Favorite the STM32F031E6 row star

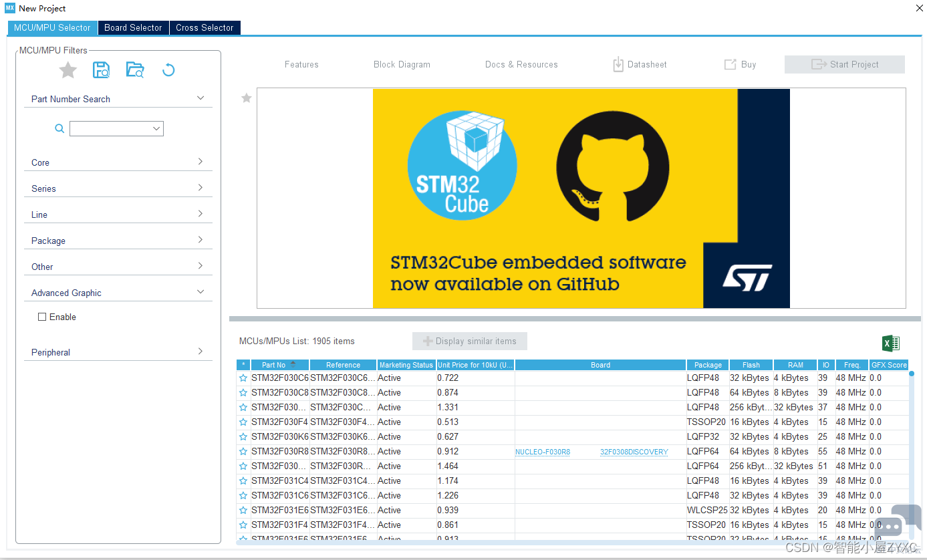[x=243, y=511]
